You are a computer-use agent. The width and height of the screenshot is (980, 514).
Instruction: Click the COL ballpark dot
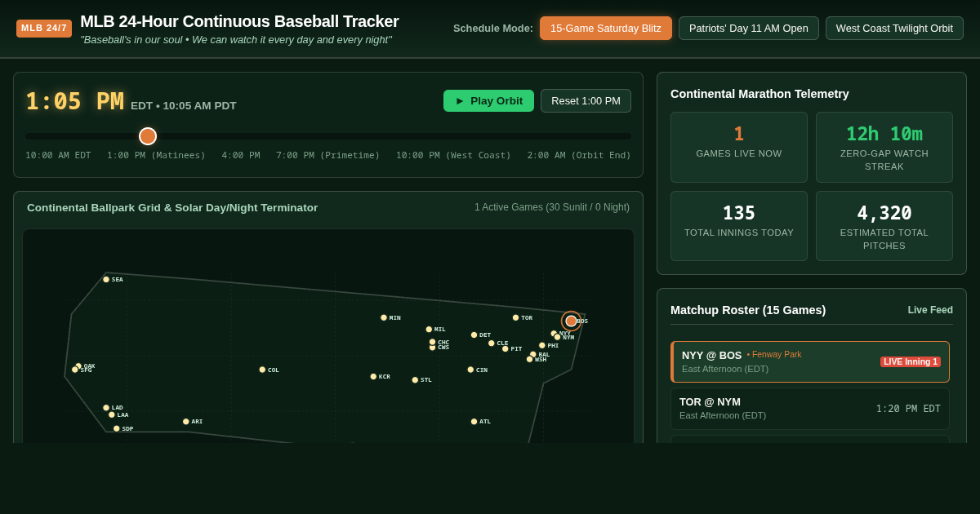pos(262,370)
